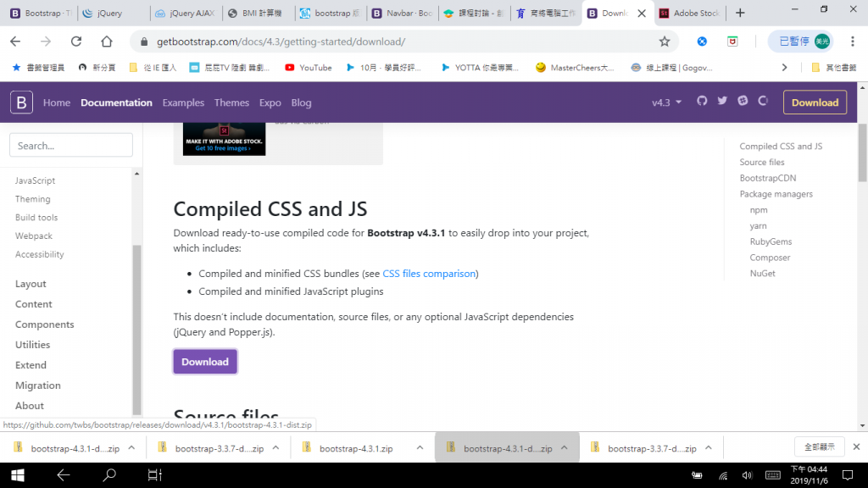Image resolution: width=868 pixels, height=488 pixels.
Task: Switch to the Adobe Stock tab
Action: point(689,14)
